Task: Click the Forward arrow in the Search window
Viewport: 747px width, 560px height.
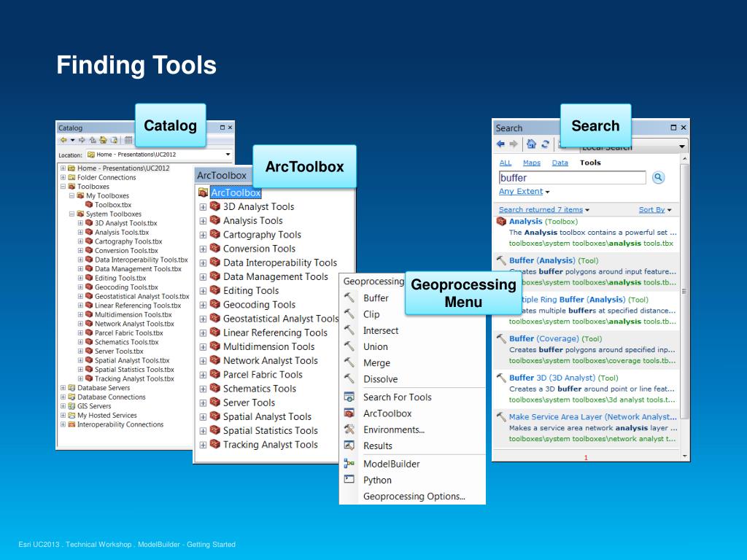Action: coord(513,144)
